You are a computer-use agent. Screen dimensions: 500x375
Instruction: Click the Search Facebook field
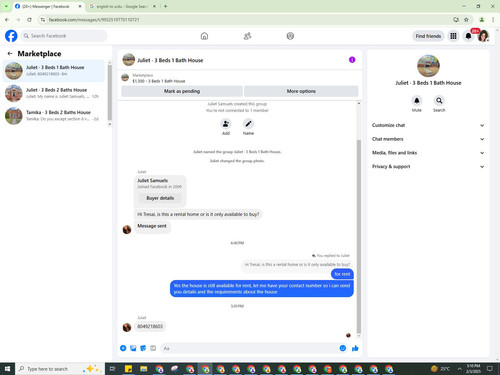[x=64, y=36]
